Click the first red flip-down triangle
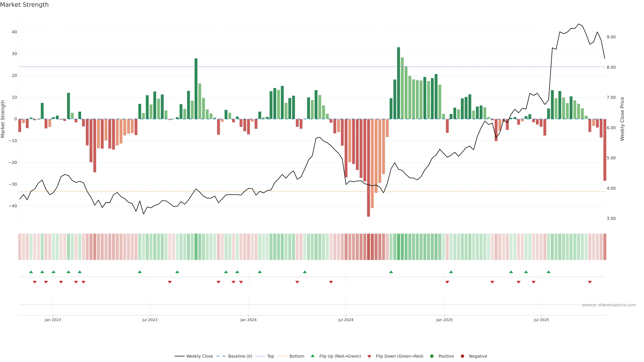 pos(35,282)
